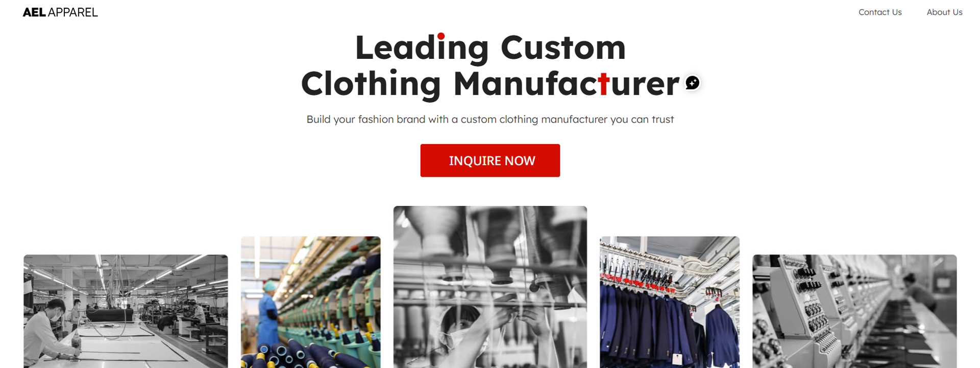
Task: Click the AEL Apparel logo
Action: click(x=60, y=12)
